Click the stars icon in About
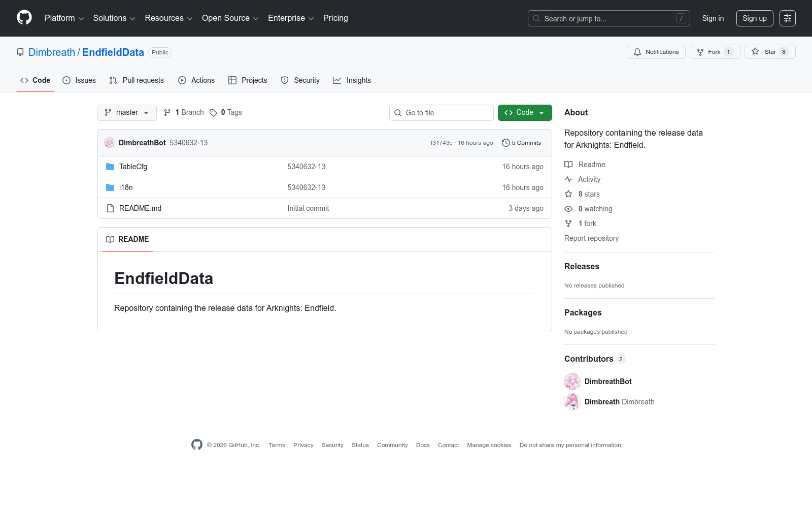Viewport: 812px width, 508px height. [x=568, y=194]
